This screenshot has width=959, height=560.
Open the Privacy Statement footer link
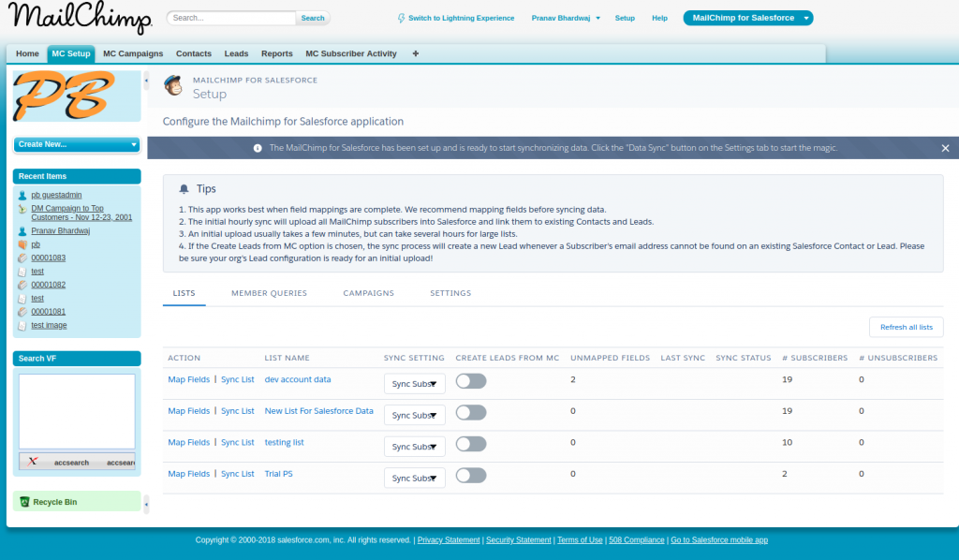[x=449, y=539]
